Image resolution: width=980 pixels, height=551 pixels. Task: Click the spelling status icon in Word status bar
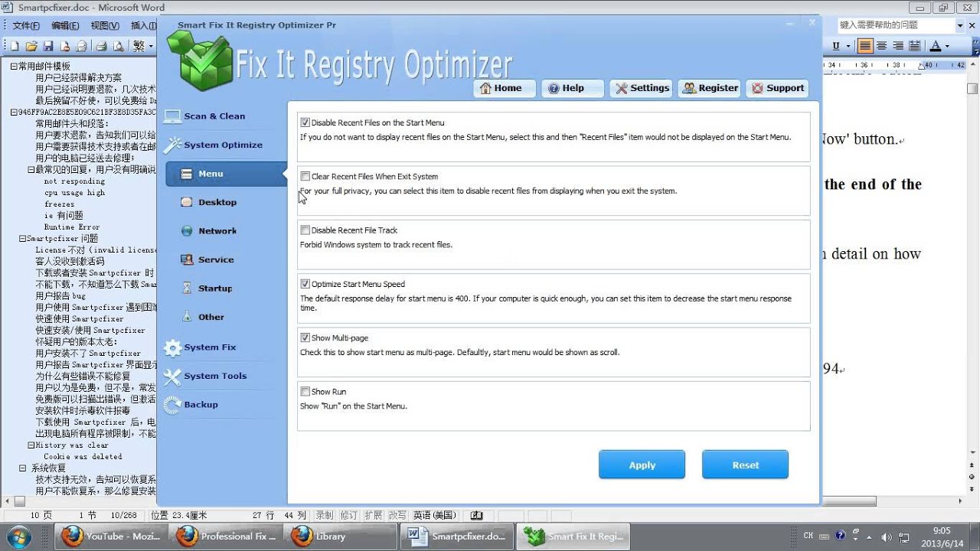(476, 516)
